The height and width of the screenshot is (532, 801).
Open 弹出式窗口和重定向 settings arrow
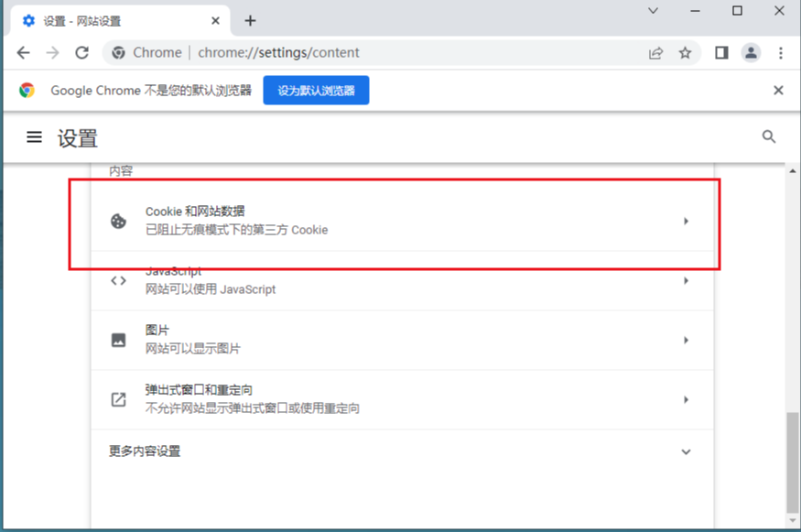pyautogui.click(x=686, y=399)
